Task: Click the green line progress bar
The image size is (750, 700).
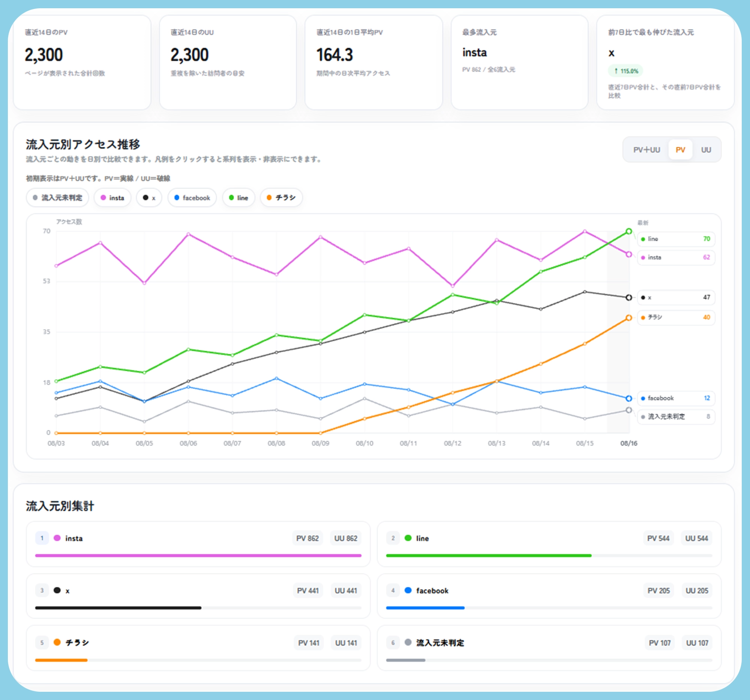Action: [489, 556]
